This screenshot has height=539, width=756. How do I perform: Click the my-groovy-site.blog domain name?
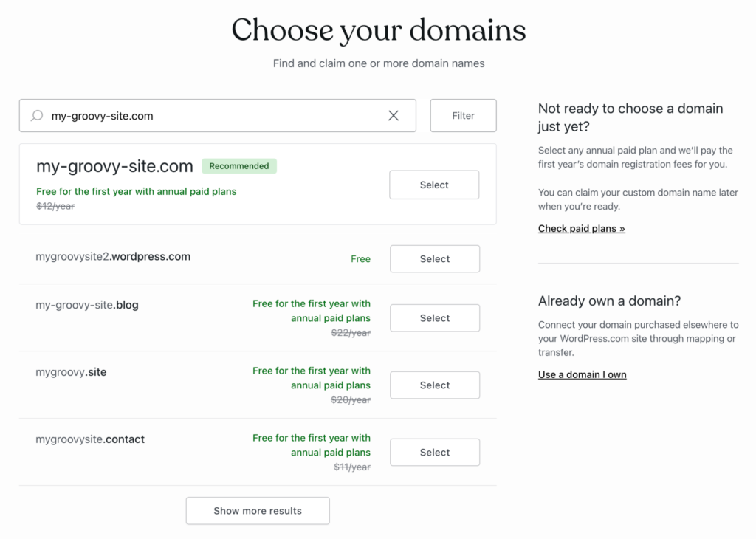point(87,304)
